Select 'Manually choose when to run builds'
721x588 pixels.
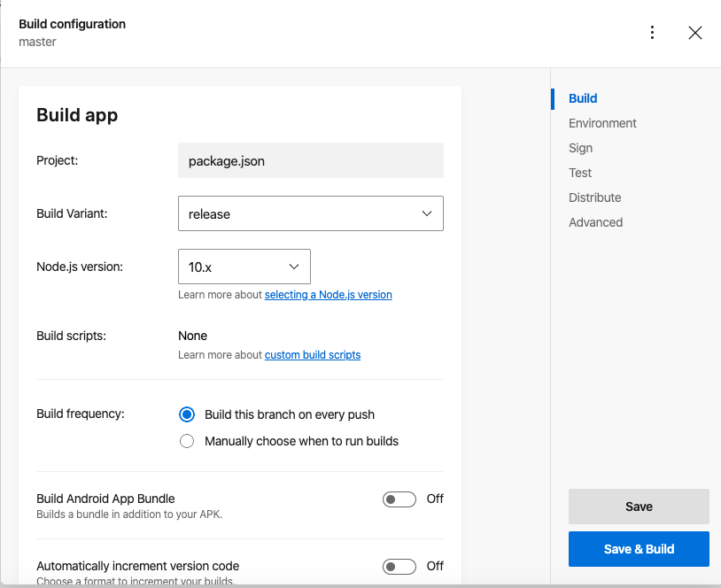tap(187, 440)
